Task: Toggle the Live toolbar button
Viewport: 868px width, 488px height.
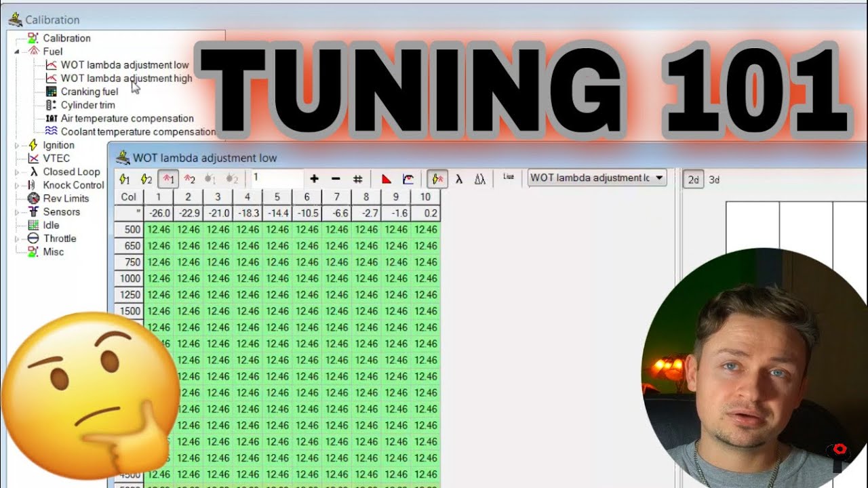Action: 509,177
